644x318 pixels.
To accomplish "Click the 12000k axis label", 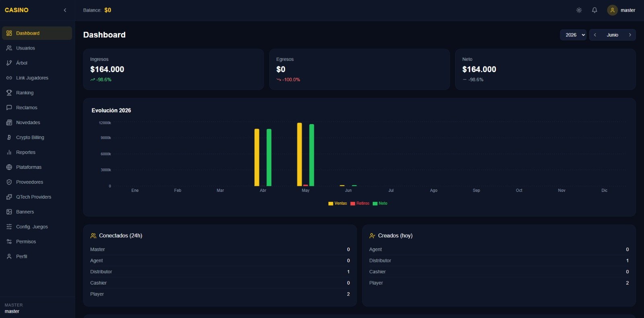I will point(105,123).
